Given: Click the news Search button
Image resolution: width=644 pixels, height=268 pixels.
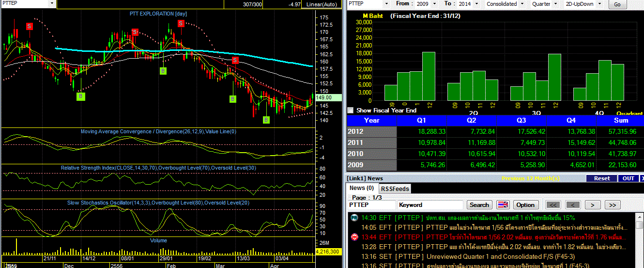Looking at the screenshot, I should (x=479, y=205).
